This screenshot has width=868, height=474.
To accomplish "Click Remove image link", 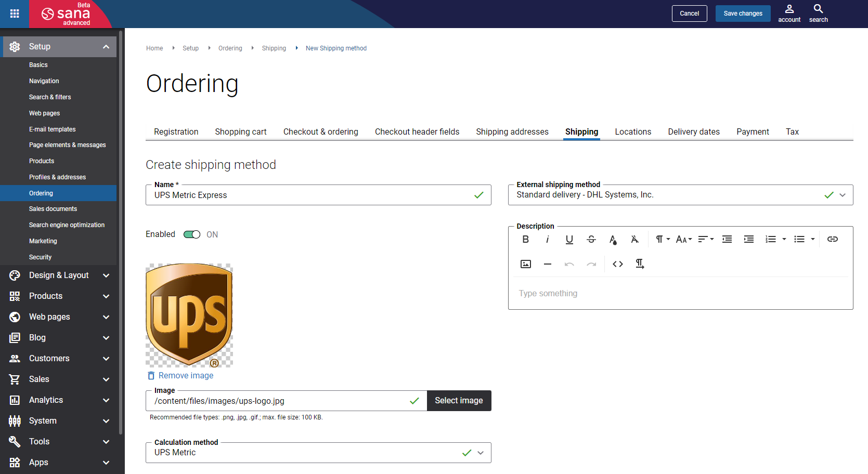I will coord(180,376).
